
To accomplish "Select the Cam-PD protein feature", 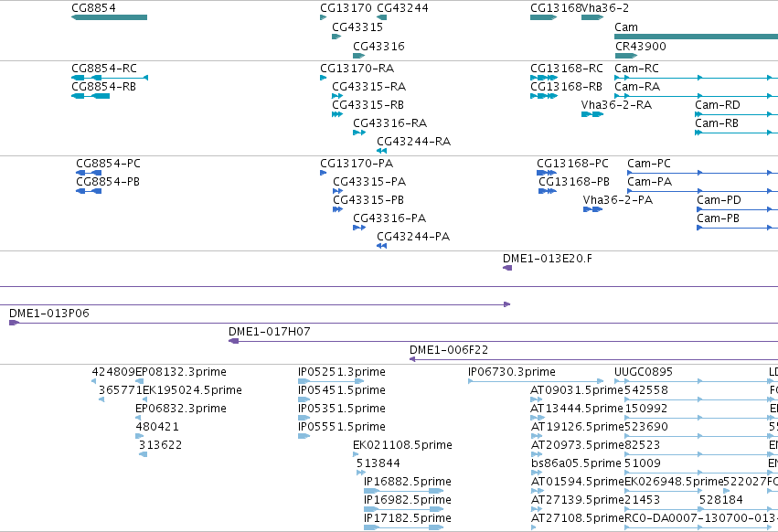I will [737, 209].
